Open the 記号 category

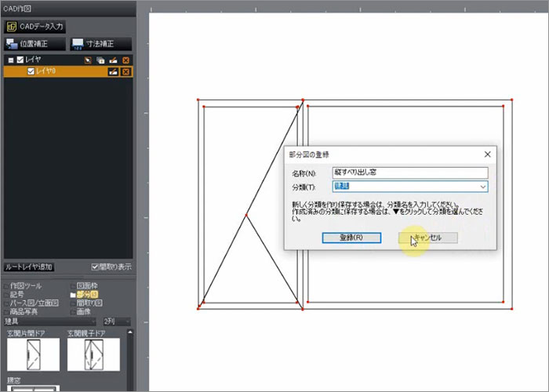pyautogui.click(x=14, y=294)
